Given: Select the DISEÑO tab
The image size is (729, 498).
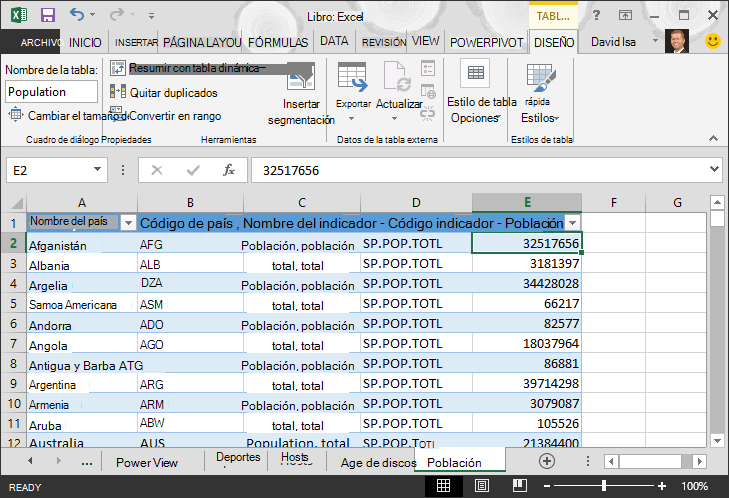Looking at the screenshot, I should (x=554, y=42).
